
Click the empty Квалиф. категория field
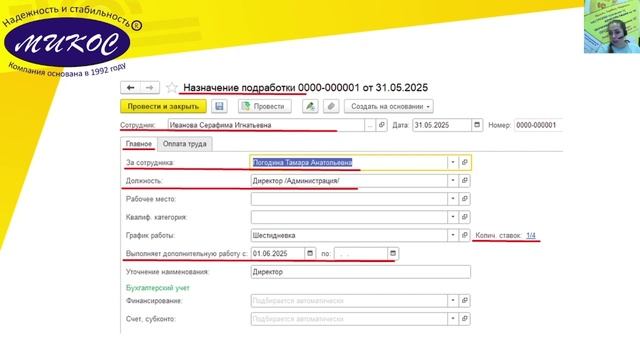[x=349, y=217]
